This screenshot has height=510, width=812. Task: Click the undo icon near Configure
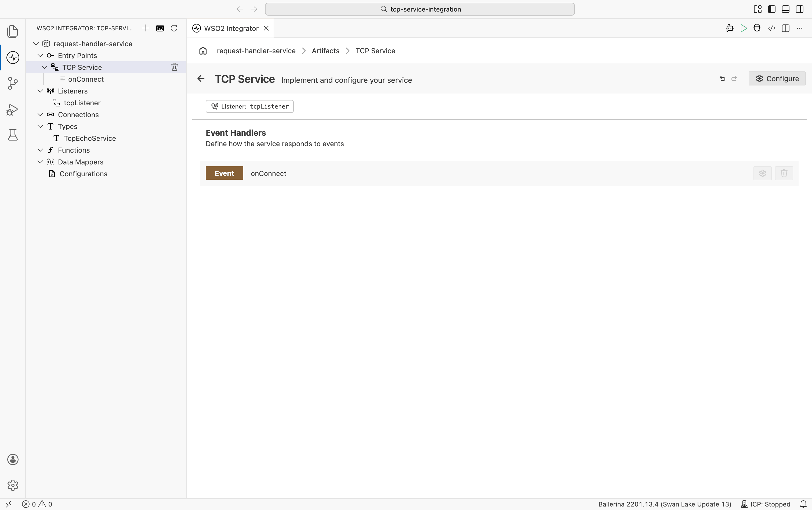pyautogui.click(x=722, y=78)
